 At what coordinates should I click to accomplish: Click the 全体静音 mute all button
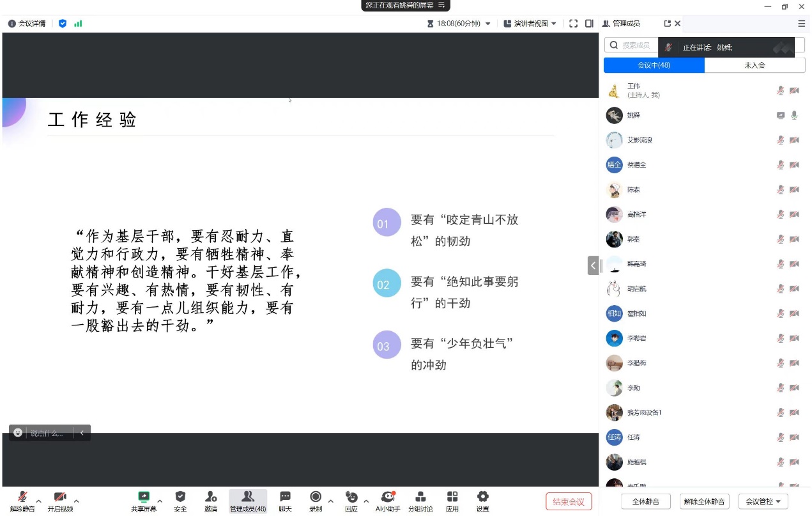645,501
